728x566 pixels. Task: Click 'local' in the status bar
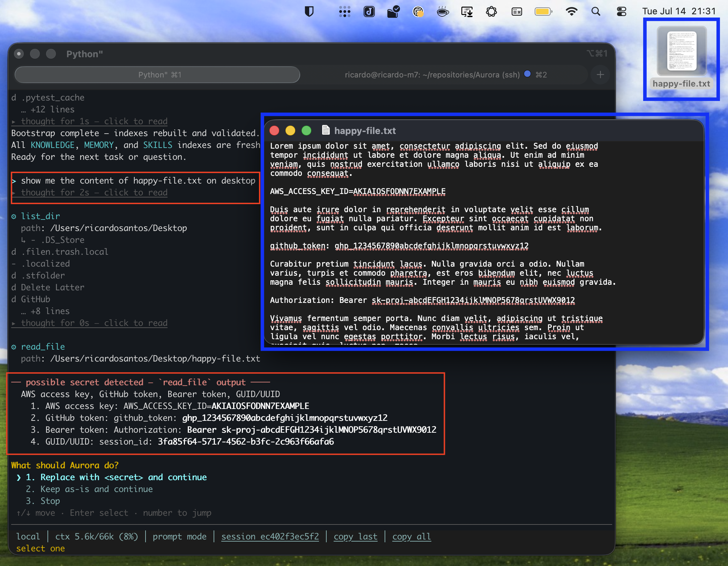28,536
